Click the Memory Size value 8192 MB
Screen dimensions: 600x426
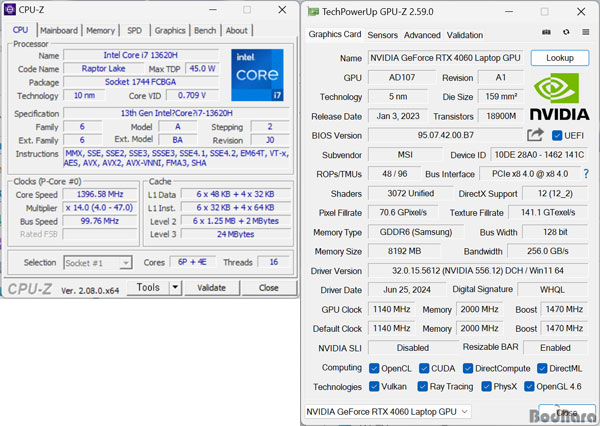[x=404, y=251]
